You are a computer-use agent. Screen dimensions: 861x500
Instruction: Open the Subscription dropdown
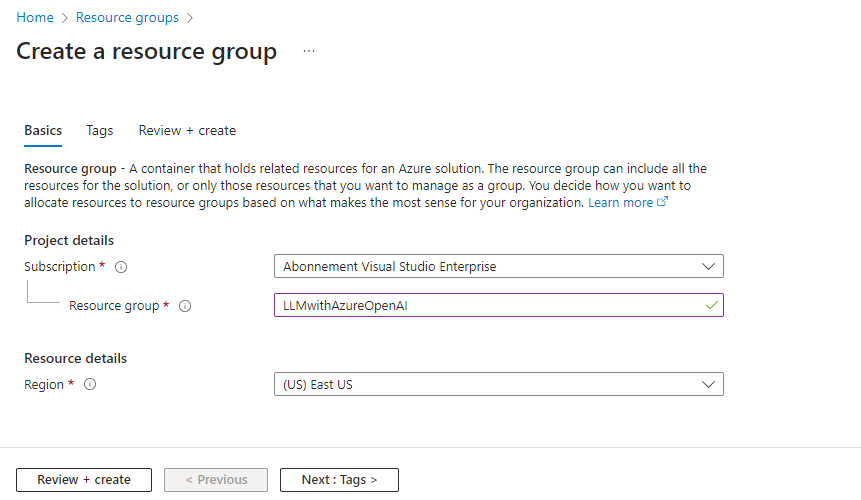tap(498, 266)
